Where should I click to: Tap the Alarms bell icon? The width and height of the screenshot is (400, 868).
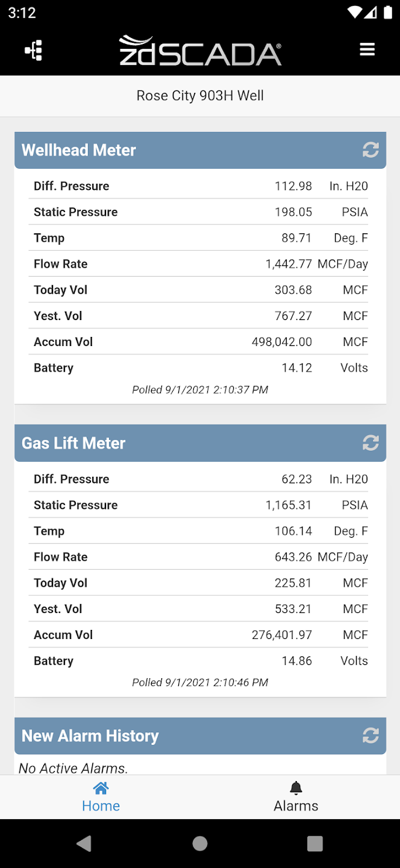tap(296, 788)
